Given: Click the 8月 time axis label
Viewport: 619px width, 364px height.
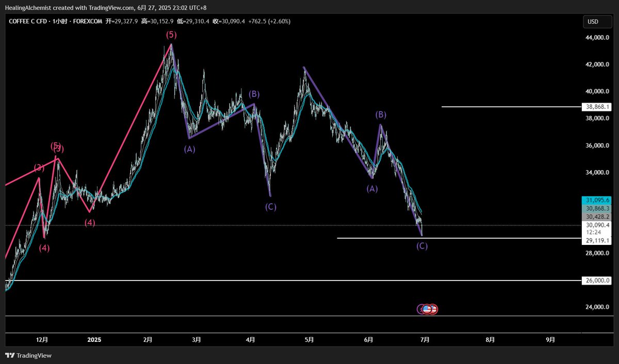Looking at the screenshot, I should [491, 340].
